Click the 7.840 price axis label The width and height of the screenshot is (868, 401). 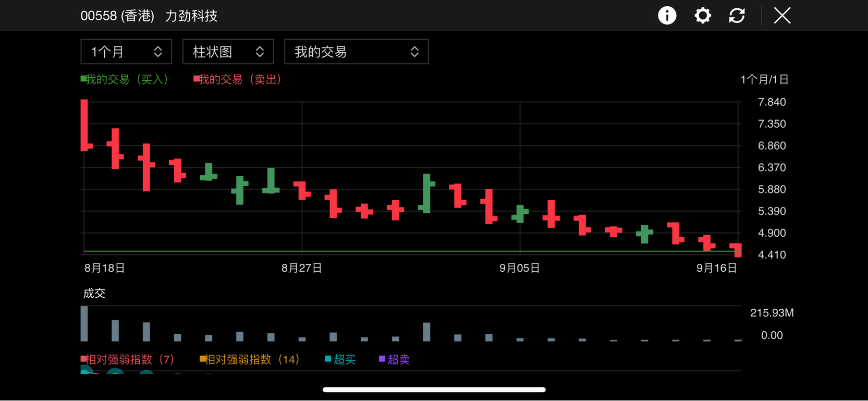[x=772, y=102]
